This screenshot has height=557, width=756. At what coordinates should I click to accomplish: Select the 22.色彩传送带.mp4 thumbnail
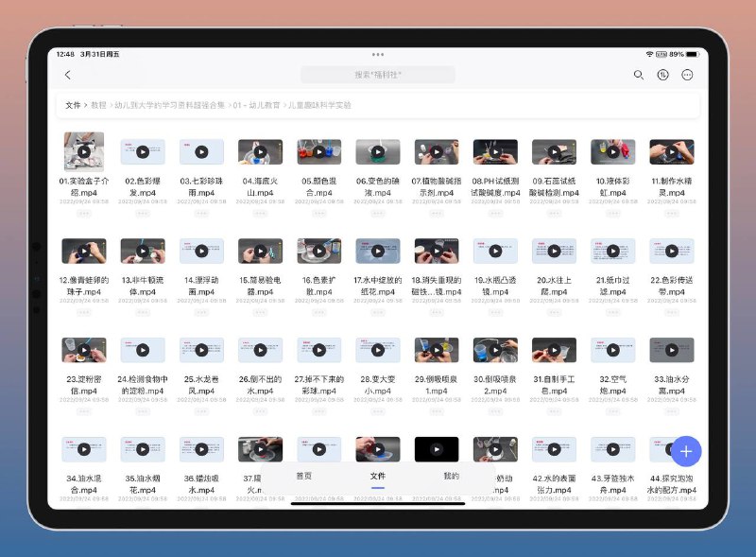671,251
